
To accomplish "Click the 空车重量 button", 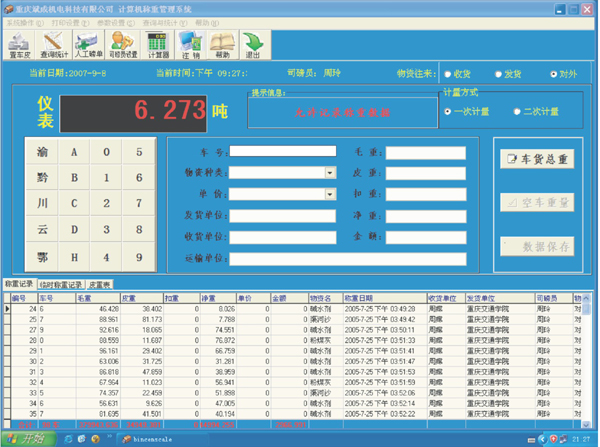I will click(537, 202).
